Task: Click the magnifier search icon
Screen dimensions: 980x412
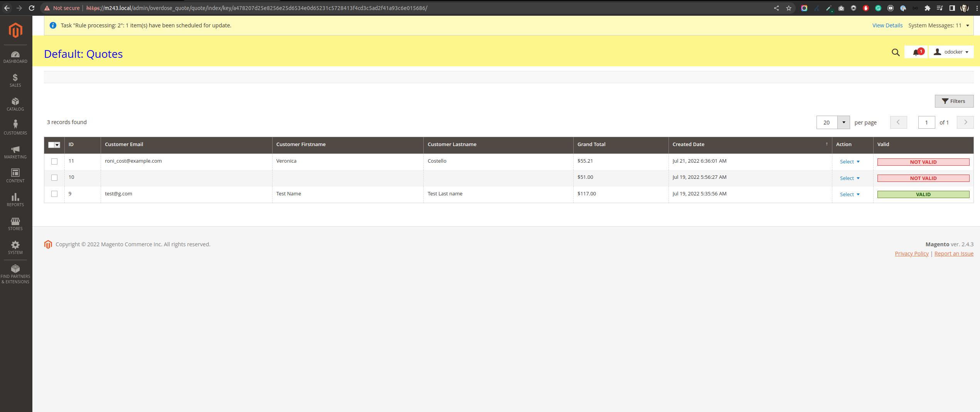Action: tap(896, 52)
